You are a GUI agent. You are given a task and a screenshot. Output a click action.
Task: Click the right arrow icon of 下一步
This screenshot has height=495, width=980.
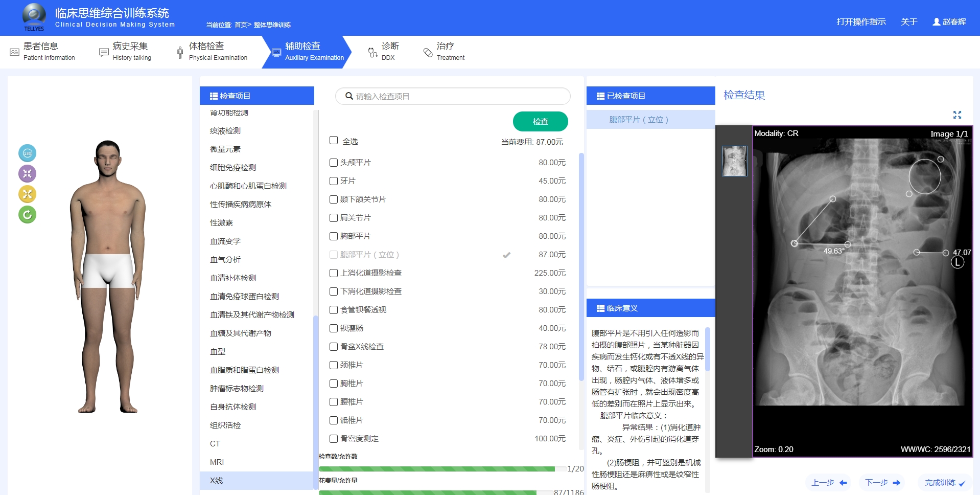click(896, 483)
